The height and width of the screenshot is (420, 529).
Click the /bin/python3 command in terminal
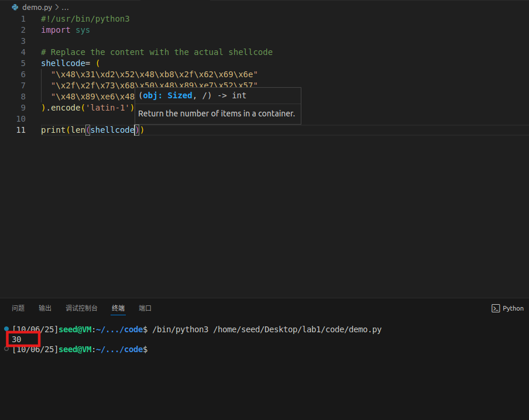(180, 329)
